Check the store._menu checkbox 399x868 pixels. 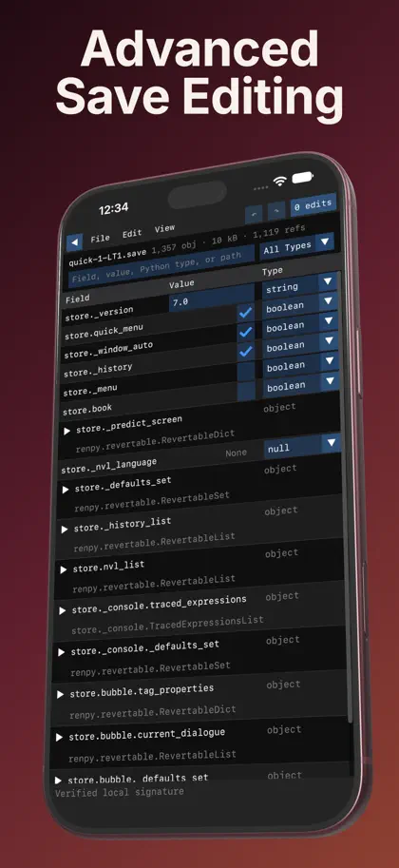pos(246,371)
